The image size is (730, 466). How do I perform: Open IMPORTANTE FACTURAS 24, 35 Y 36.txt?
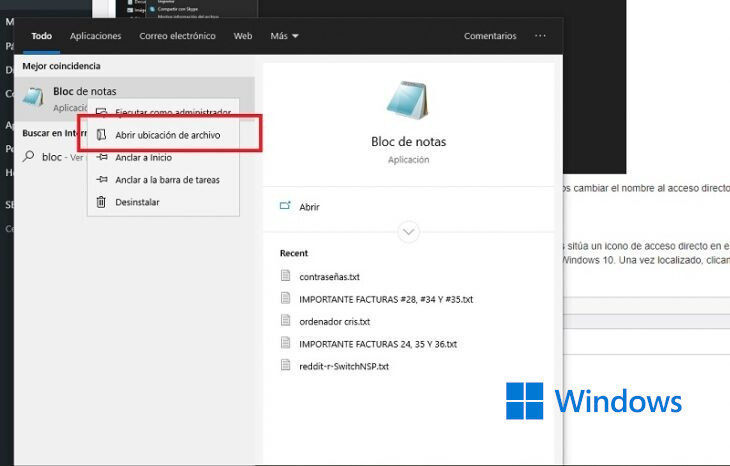click(378, 344)
